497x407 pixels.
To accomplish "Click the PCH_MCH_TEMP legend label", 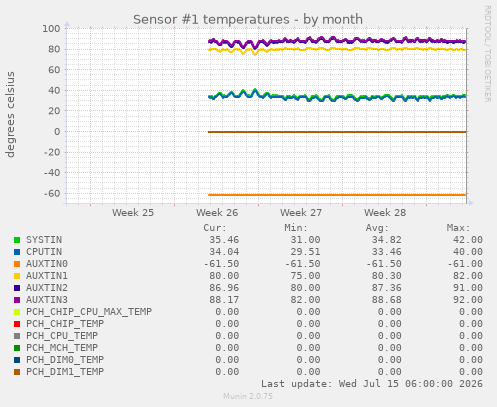I will click(62, 348).
